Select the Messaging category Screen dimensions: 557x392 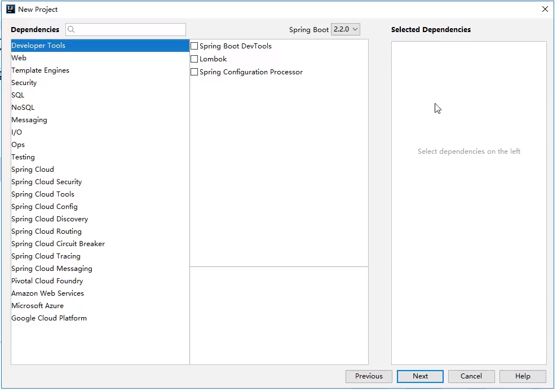[x=29, y=120]
